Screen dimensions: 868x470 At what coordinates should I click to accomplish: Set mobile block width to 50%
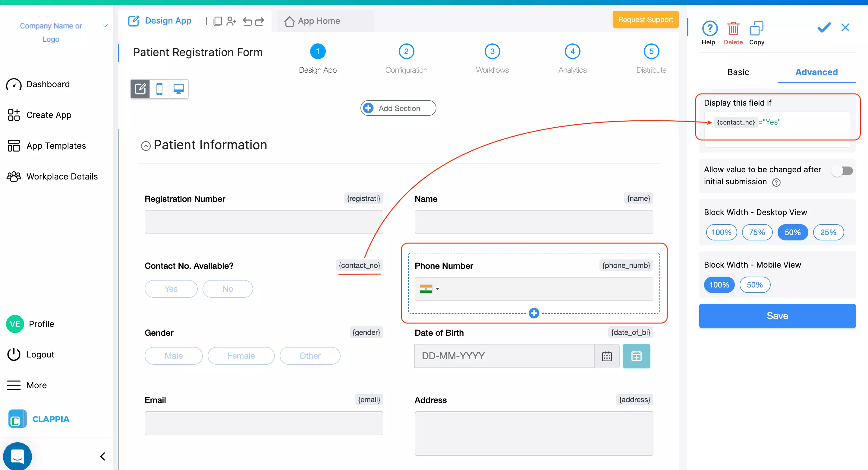coord(754,285)
